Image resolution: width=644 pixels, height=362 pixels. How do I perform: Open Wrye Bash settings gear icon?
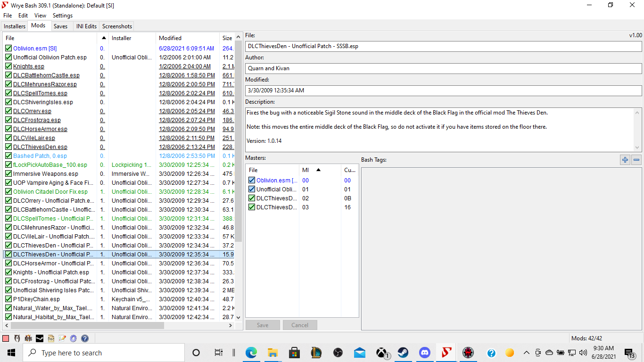(x=74, y=338)
